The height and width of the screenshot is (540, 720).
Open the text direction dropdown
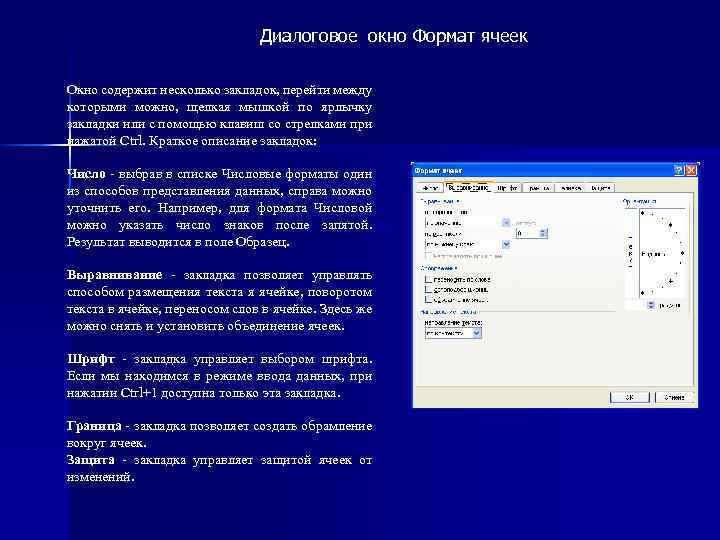coord(477,333)
